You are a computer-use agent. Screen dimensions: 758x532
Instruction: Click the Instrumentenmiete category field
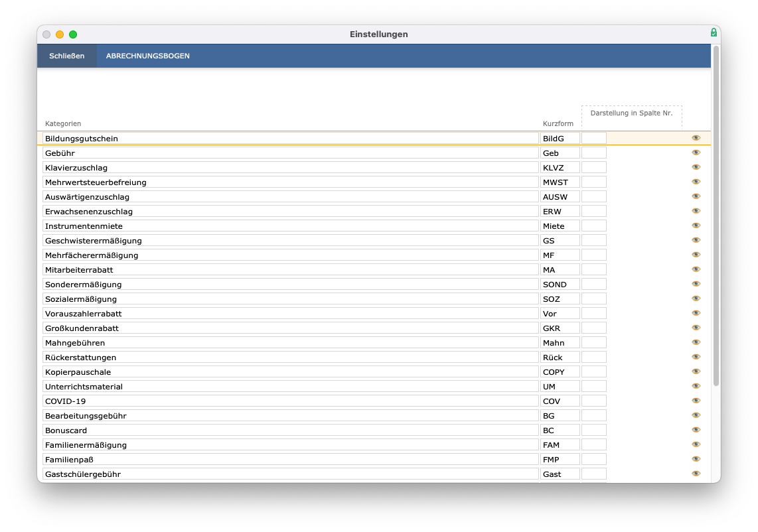point(291,226)
